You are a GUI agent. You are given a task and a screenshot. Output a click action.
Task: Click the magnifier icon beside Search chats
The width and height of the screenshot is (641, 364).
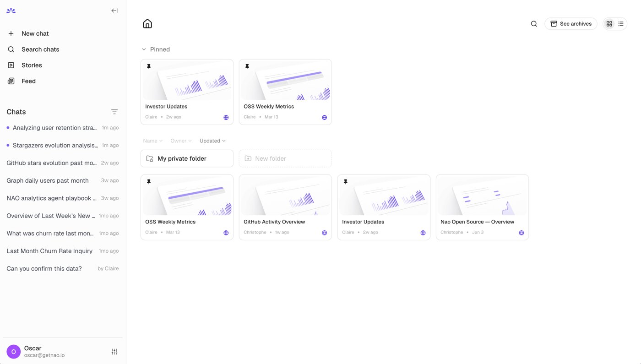[x=11, y=49]
